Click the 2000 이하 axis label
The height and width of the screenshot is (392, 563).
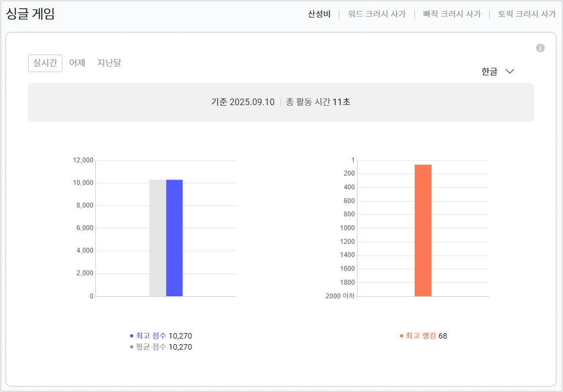click(x=340, y=296)
